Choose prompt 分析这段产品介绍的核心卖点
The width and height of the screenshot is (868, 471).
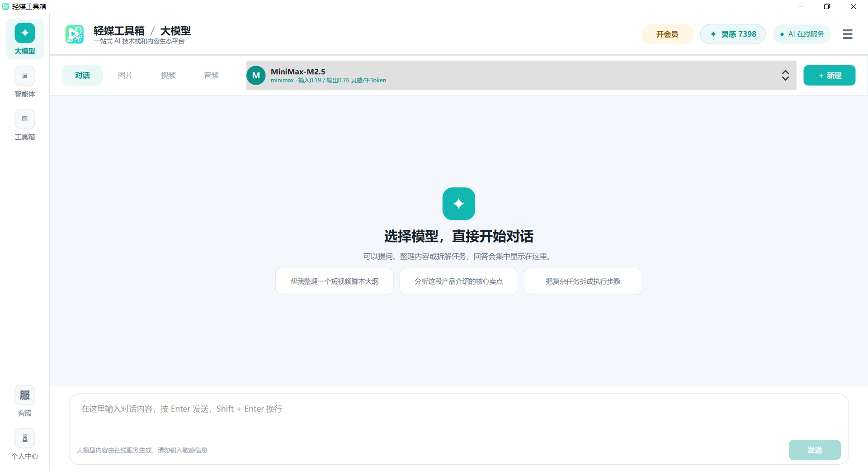[x=459, y=281]
